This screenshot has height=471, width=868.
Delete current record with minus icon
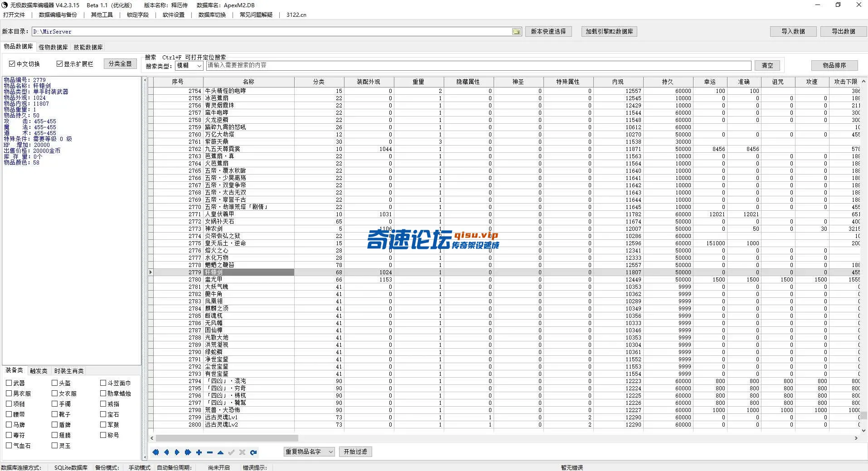[209, 452]
